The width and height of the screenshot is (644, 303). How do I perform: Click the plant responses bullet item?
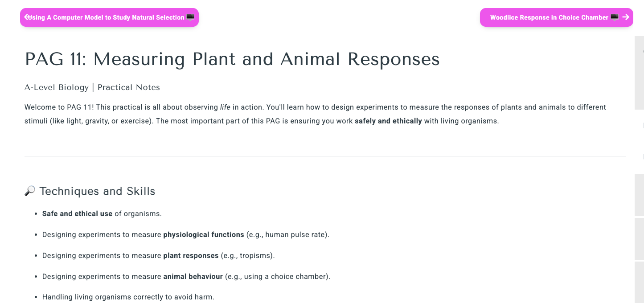(158, 255)
